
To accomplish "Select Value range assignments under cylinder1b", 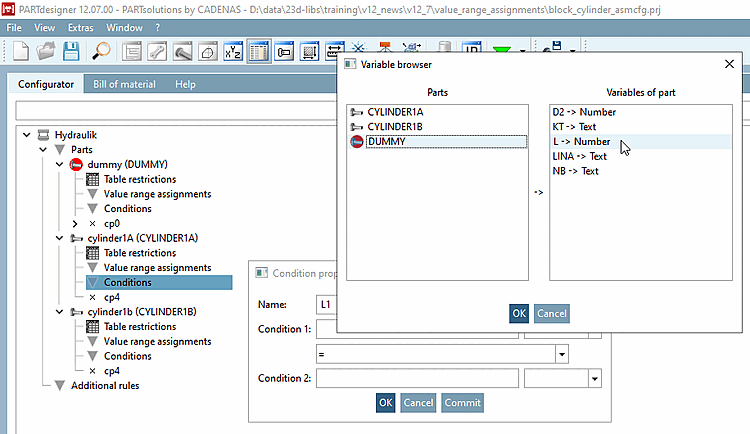I will [x=157, y=342].
